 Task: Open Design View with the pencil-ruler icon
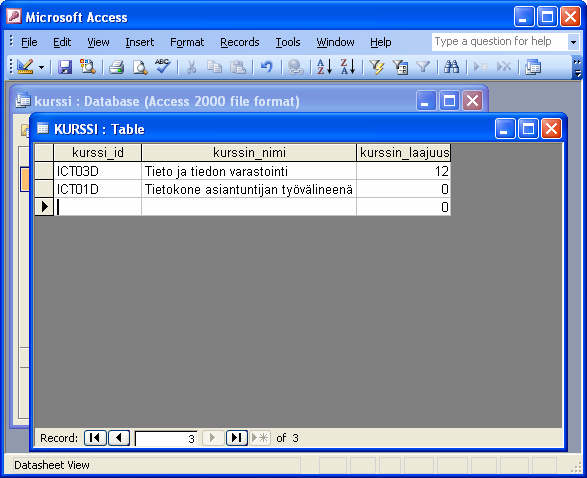[25, 67]
